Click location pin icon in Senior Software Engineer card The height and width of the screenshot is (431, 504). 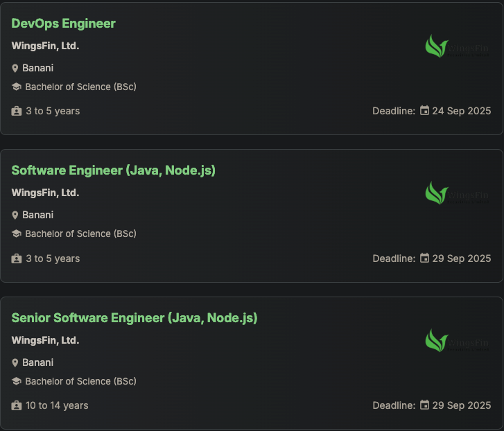click(15, 363)
